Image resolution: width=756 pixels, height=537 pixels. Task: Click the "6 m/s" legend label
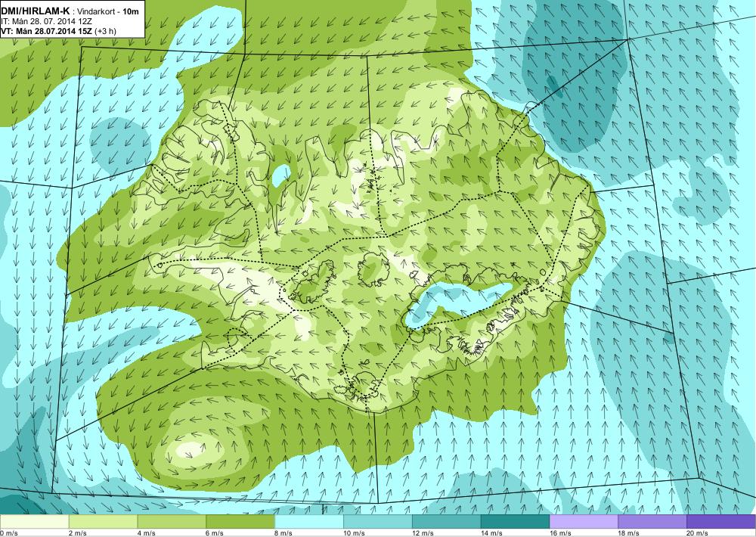coord(215,533)
